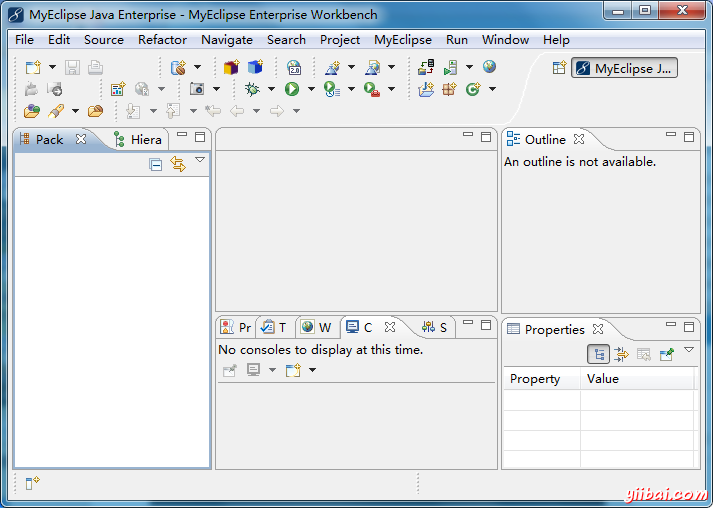Open the server icon dropdown arrow
This screenshot has height=508, width=713.
pyautogui.click(x=469, y=67)
